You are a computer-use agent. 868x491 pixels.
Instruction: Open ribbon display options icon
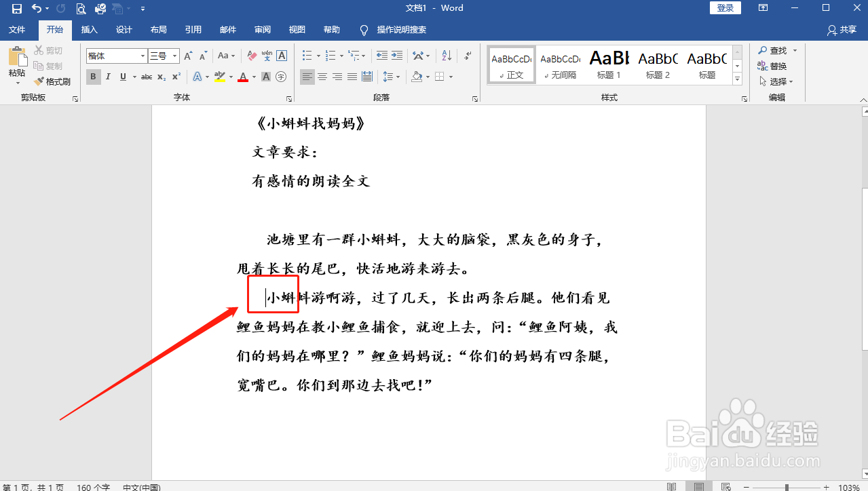[763, 8]
